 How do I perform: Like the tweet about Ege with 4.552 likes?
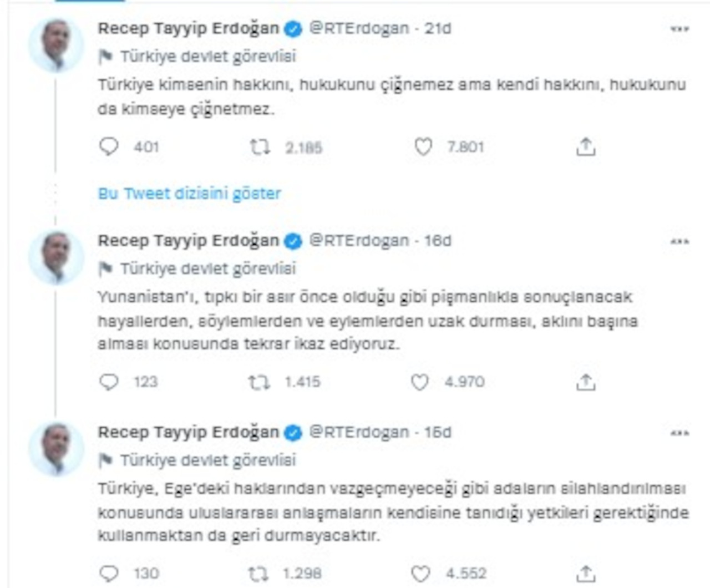tap(422, 572)
